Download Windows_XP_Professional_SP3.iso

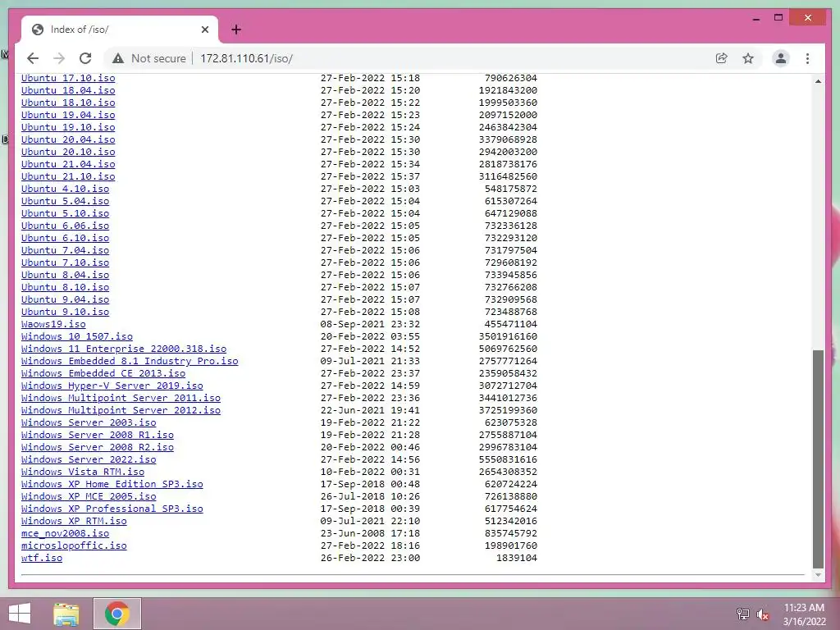click(112, 509)
